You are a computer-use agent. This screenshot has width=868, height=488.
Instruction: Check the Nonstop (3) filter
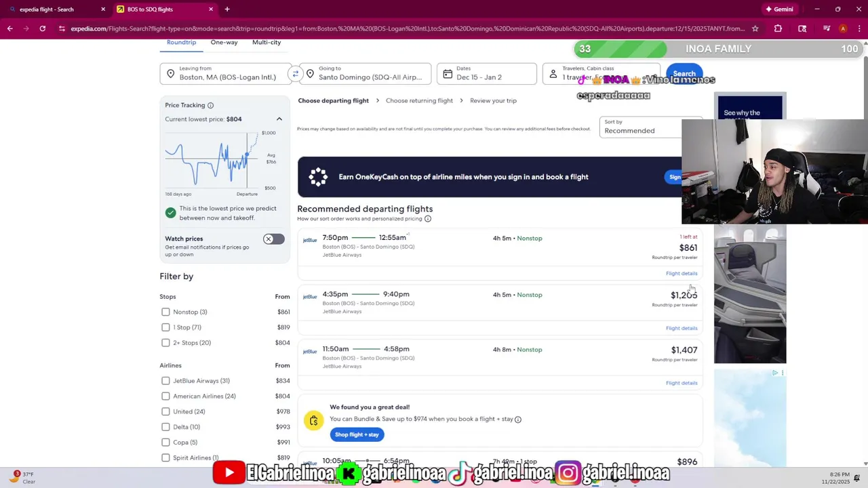(165, 312)
